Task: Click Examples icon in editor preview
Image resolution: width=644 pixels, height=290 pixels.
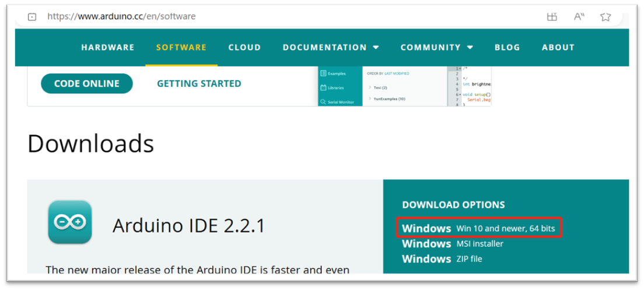Action: [323, 73]
